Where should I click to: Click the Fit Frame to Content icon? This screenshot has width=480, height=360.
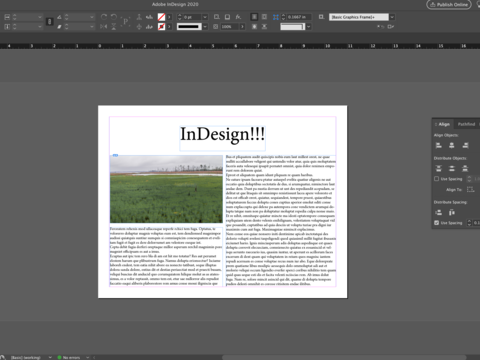[264, 27]
